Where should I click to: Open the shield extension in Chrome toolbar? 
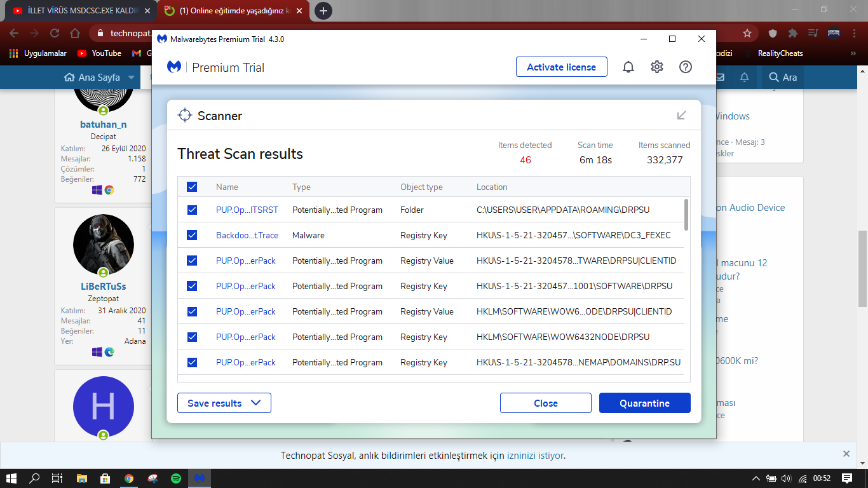coord(773,33)
